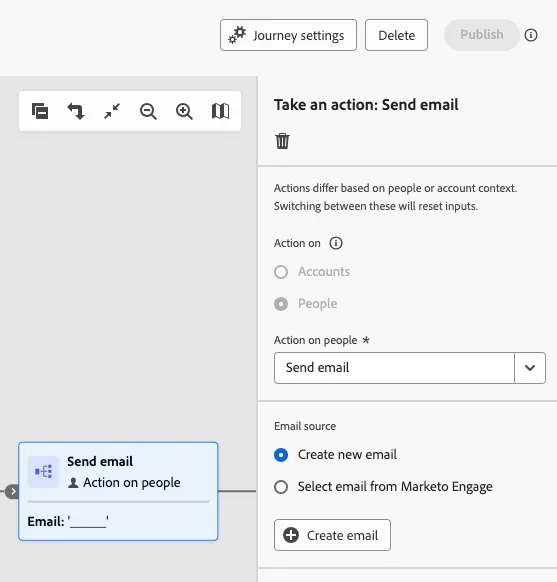Click the info icon next to Action on
The height and width of the screenshot is (582, 557).
coord(336,243)
